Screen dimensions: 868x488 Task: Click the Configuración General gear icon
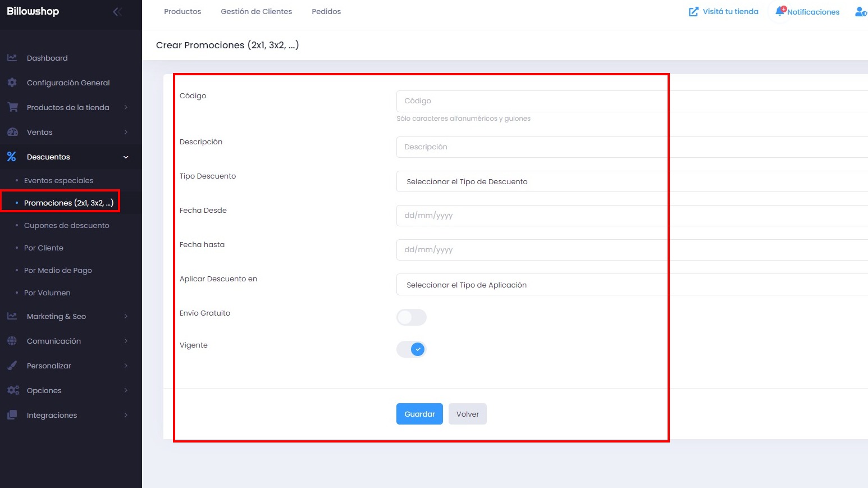coord(12,83)
